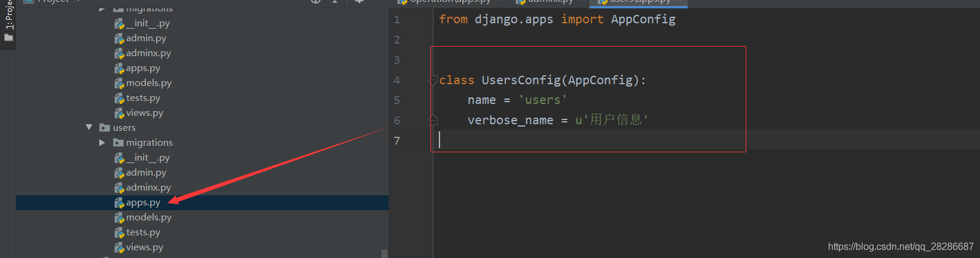Open tests.py in the users folder
The width and height of the screenshot is (980, 258).
[143, 232]
